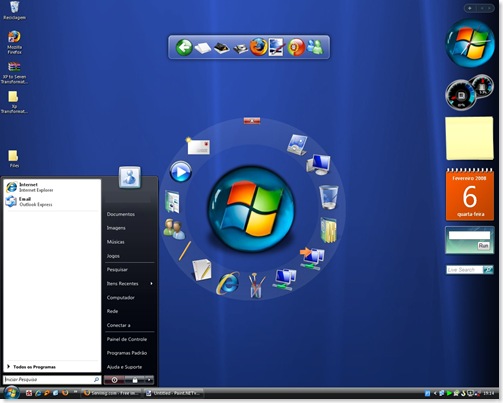This screenshot has height=403, width=503.
Task: Select Pesquisar in the Start menu
Action: tap(117, 269)
